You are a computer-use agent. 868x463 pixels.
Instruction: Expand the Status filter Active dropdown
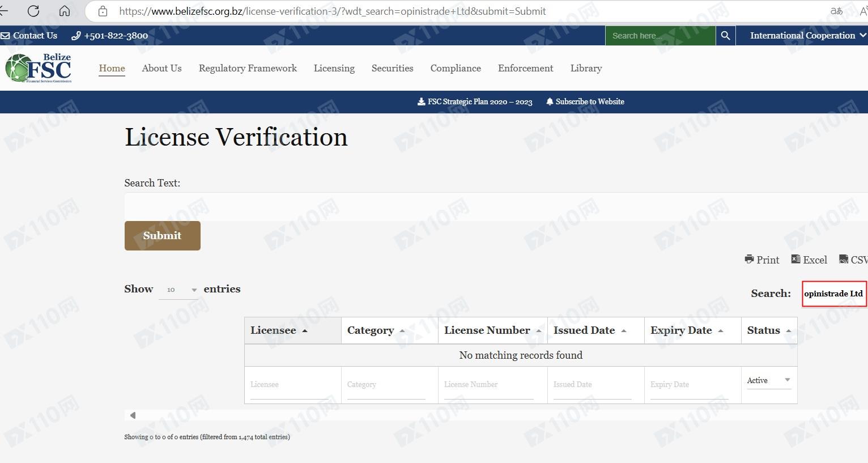(768, 380)
